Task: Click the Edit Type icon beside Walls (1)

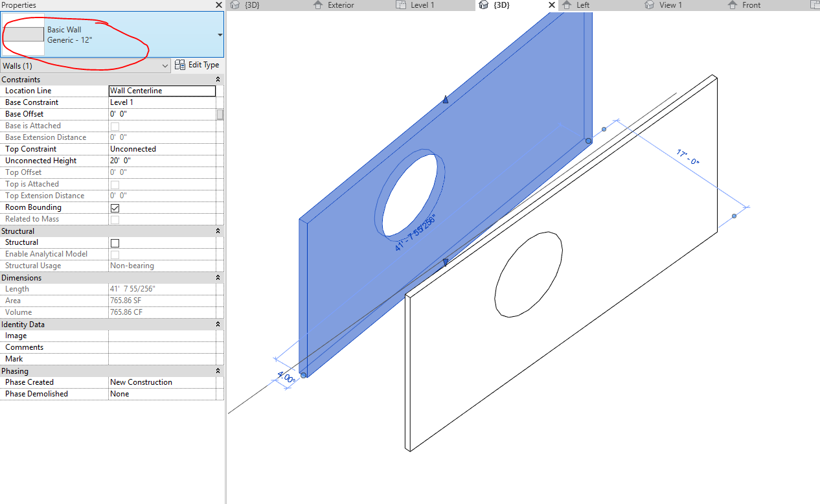Action: click(x=179, y=65)
